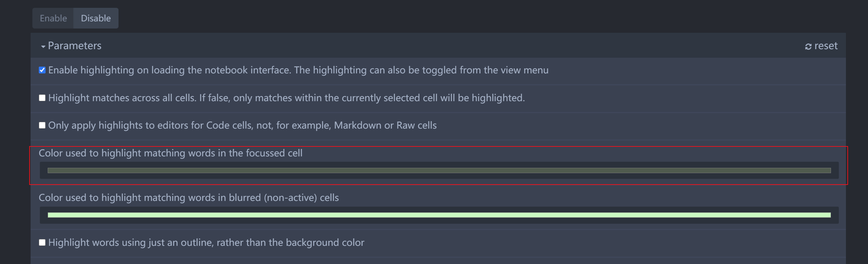Click the reset refresh icon
The height and width of the screenshot is (264, 868).
(808, 47)
